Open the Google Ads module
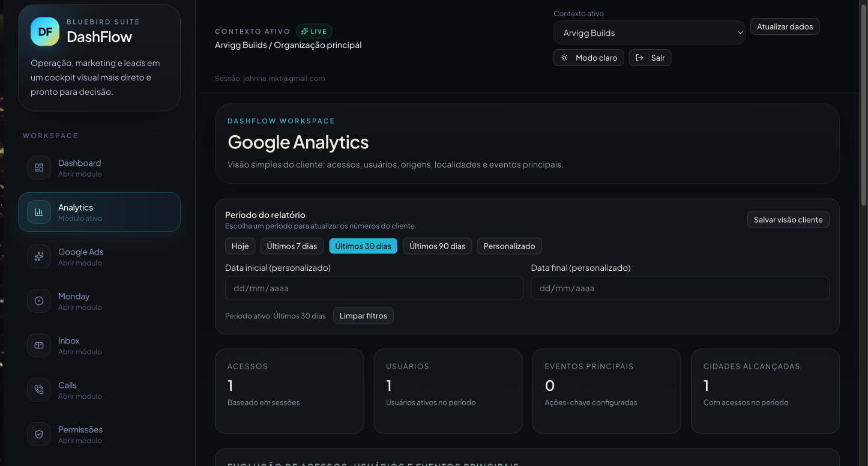Image resolution: width=868 pixels, height=466 pixels. click(x=99, y=256)
